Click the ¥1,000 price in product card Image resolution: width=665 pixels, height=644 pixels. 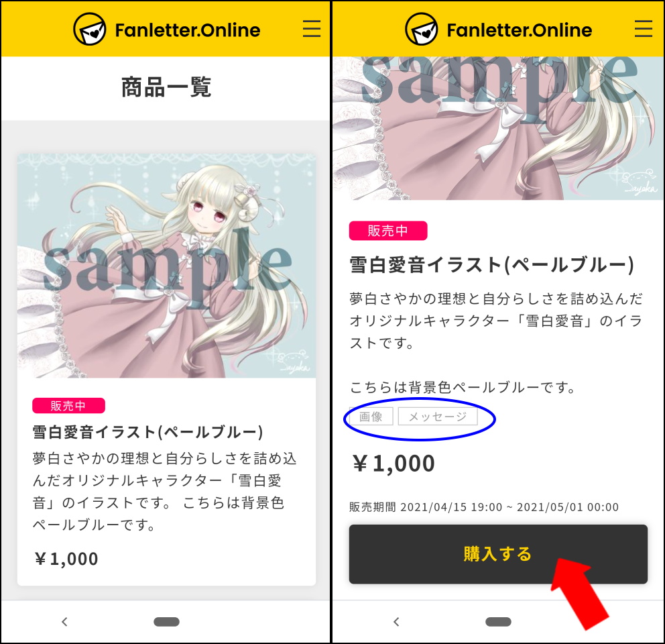[x=66, y=559]
